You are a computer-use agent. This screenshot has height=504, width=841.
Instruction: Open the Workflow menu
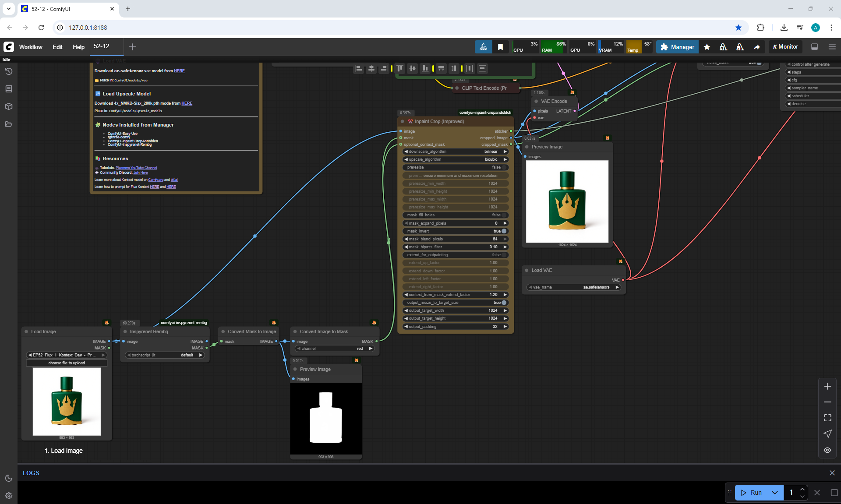click(x=31, y=47)
